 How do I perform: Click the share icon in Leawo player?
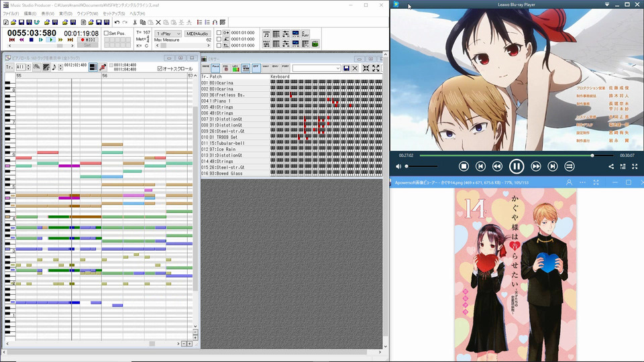click(611, 166)
